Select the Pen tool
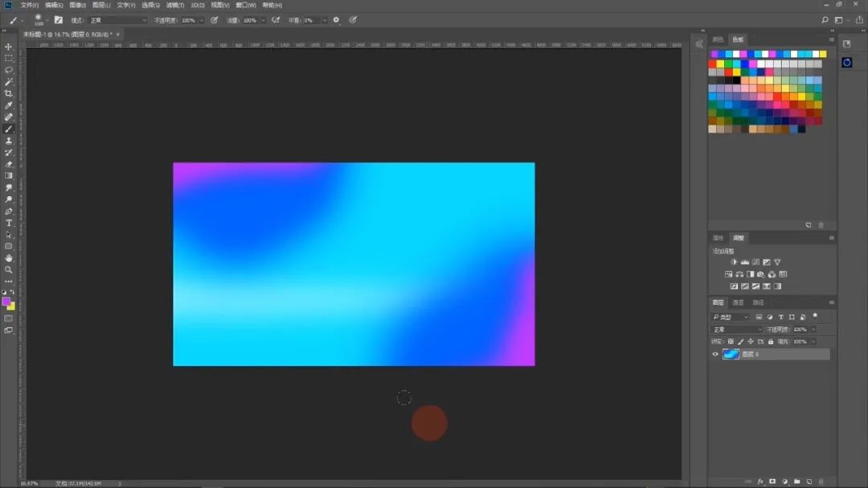Screen dimensions: 868x488 [8, 211]
